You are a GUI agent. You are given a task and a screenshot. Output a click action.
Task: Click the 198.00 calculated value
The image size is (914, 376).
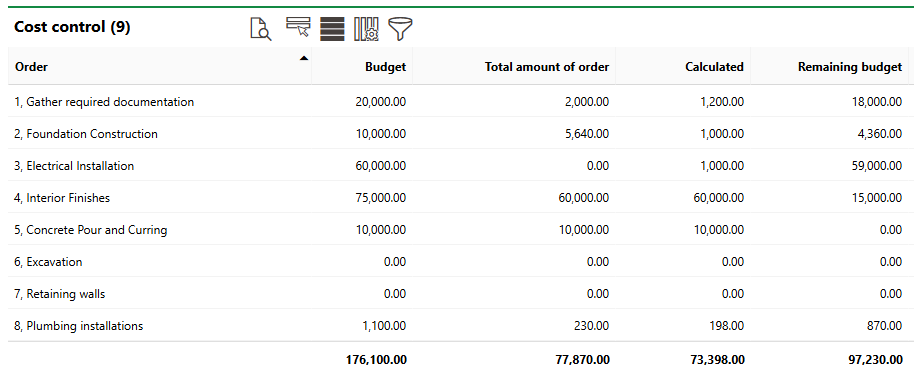727,326
